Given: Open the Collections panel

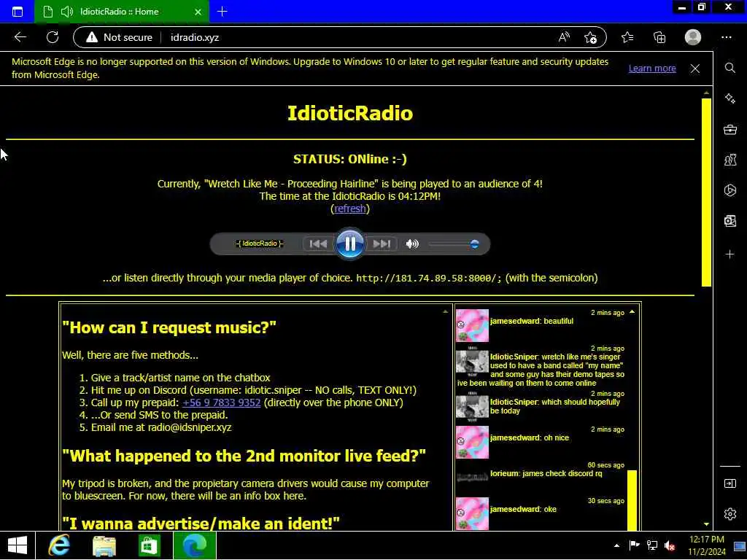Looking at the screenshot, I should pos(659,37).
